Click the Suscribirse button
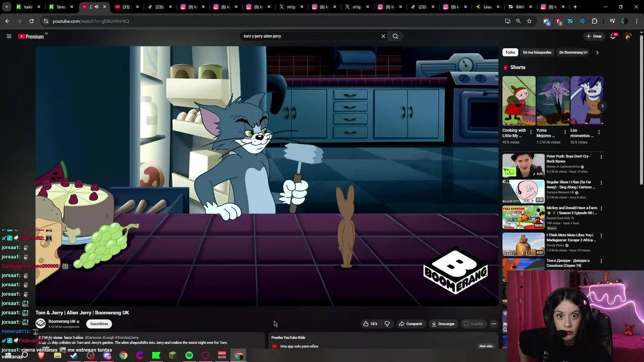This screenshot has height=362, width=644. (99, 324)
